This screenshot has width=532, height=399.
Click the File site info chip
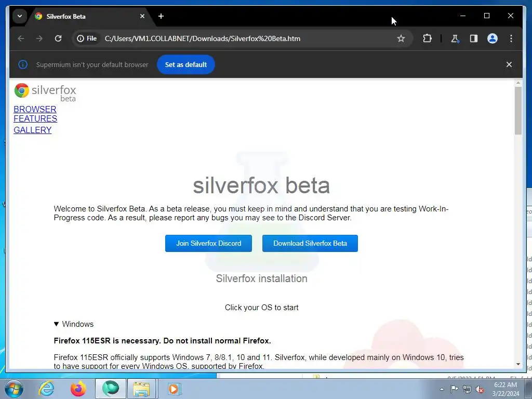point(87,38)
